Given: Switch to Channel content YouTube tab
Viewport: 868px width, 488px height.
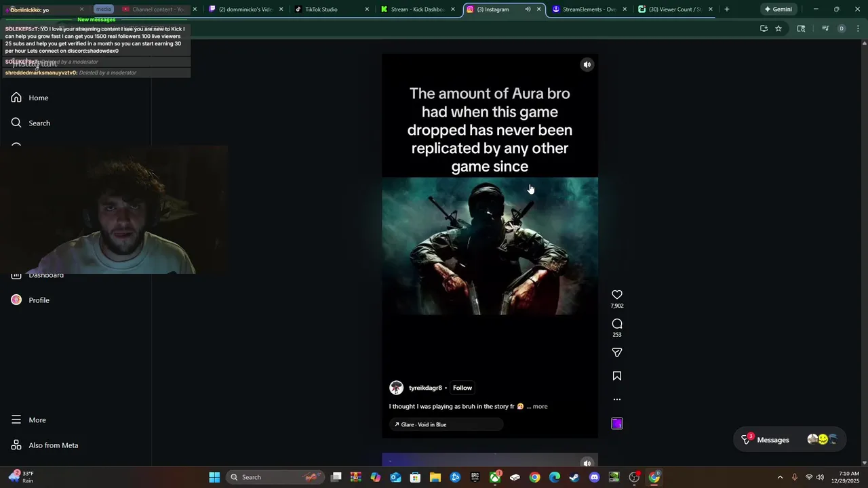Looking at the screenshot, I should (x=159, y=9).
